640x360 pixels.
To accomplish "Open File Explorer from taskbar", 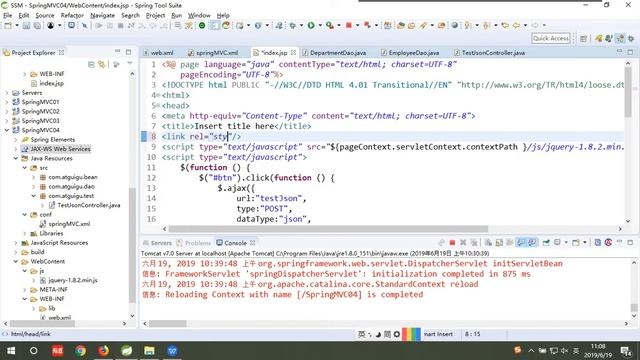I will pyautogui.click(x=149, y=351).
